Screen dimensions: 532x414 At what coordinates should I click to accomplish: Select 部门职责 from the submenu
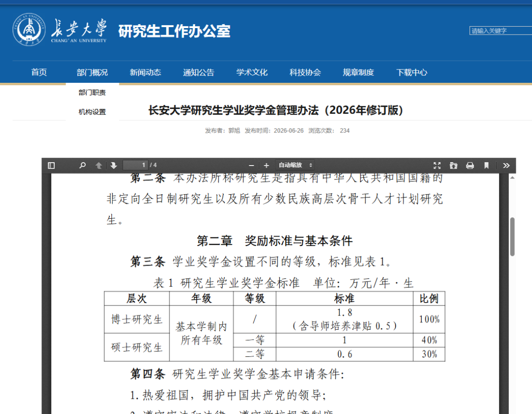[92, 93]
